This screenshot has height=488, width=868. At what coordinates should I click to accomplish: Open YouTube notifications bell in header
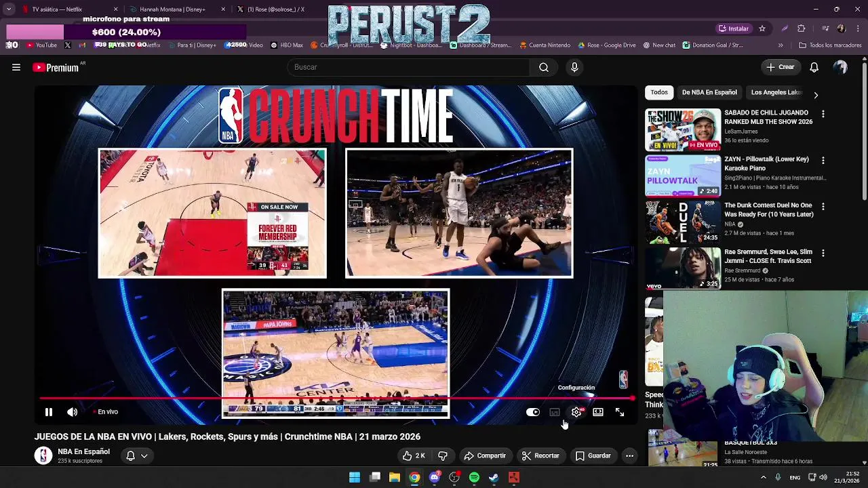click(814, 67)
